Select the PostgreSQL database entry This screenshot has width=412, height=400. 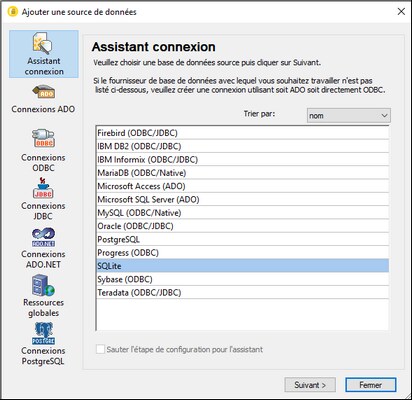[242, 239]
